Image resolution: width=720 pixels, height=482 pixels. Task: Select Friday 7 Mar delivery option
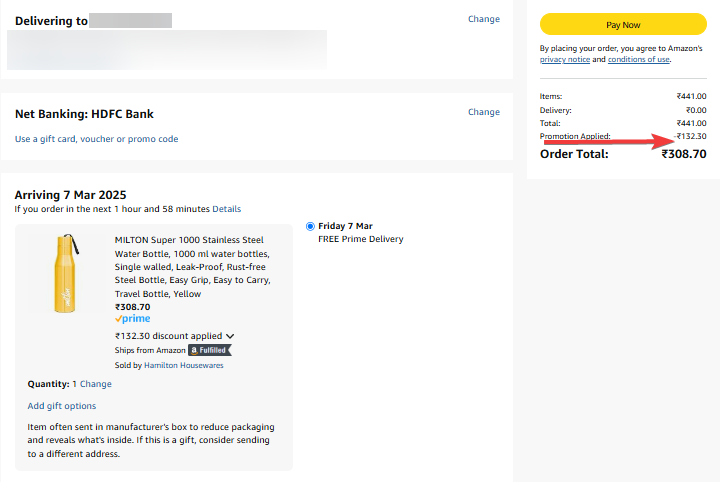310,226
